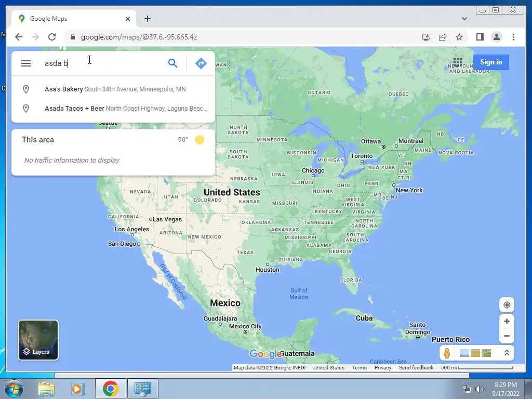The width and height of the screenshot is (532, 399).
Task: Click the install app icon in address bar
Action: click(426, 37)
